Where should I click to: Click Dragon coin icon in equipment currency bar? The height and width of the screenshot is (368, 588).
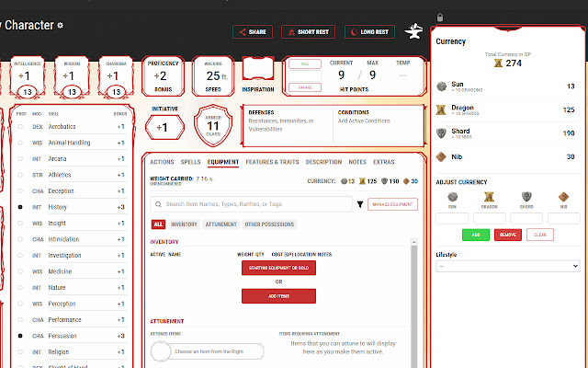[362, 181]
